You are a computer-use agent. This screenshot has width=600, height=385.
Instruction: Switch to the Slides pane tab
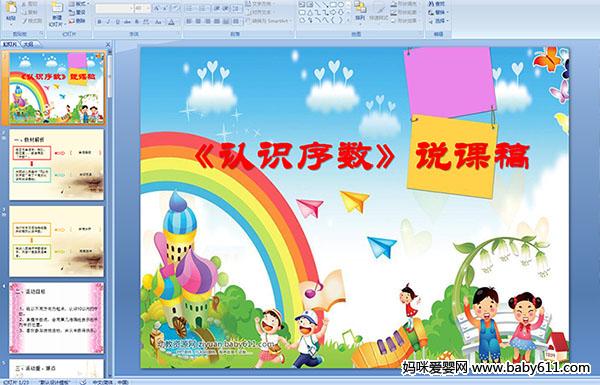(x=10, y=44)
